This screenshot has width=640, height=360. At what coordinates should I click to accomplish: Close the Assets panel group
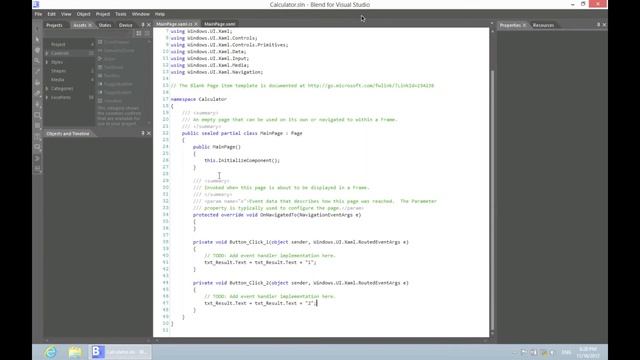(149, 25)
